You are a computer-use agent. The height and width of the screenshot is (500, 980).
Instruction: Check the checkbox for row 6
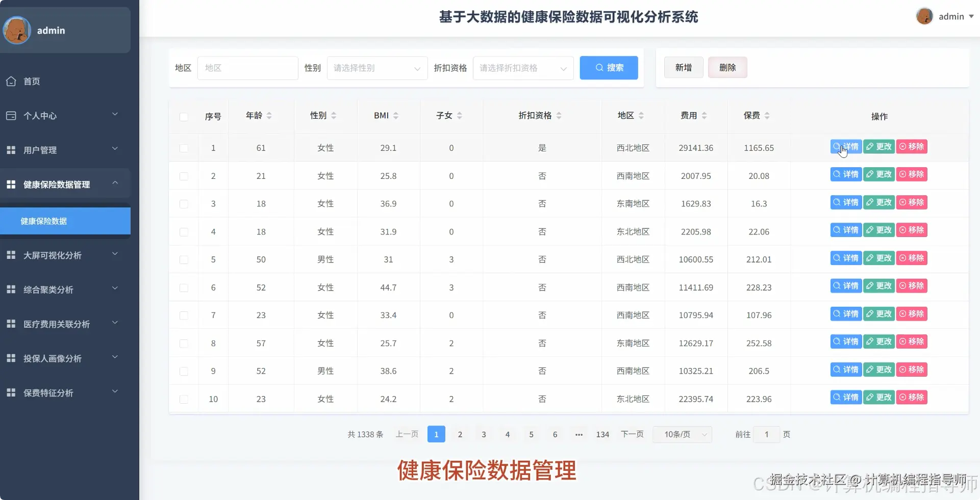(184, 287)
